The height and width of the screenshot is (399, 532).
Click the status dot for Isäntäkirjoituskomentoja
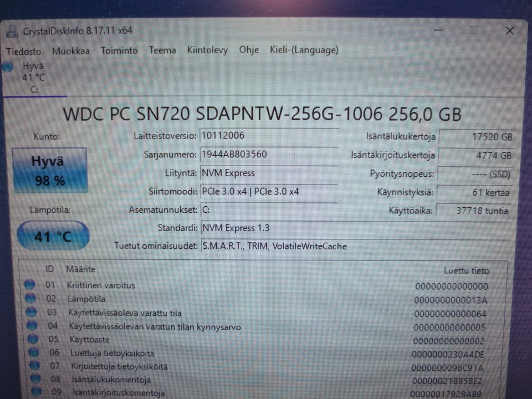pos(37,392)
